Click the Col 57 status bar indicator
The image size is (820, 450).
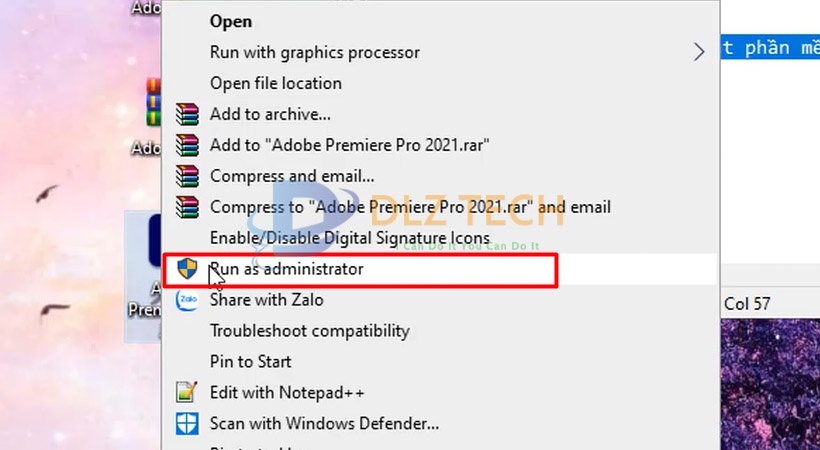click(x=747, y=303)
